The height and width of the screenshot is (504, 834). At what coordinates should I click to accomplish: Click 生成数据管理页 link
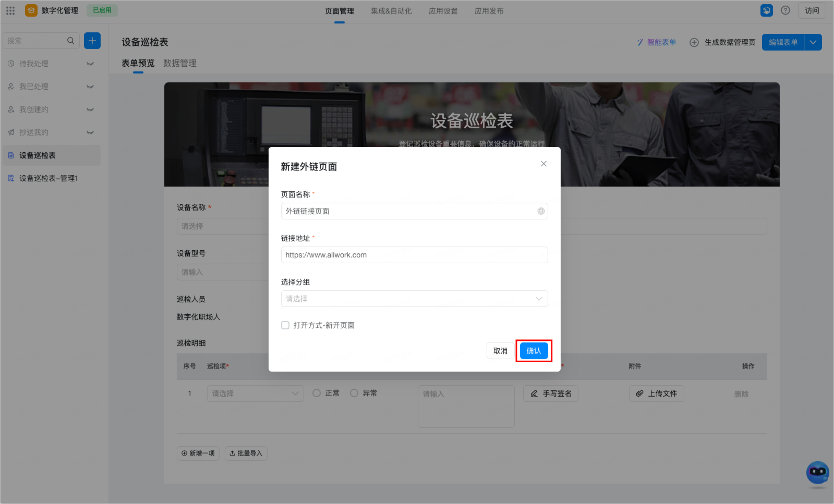(x=723, y=42)
